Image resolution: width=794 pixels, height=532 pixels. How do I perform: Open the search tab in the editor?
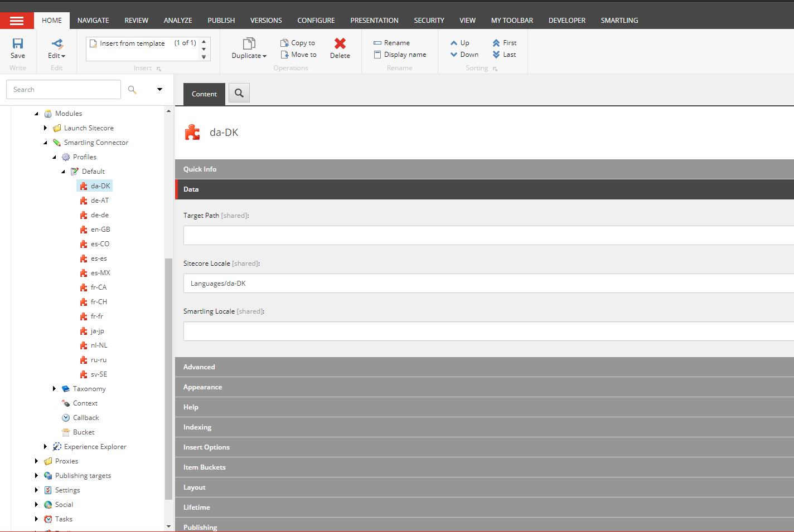pyautogui.click(x=239, y=93)
